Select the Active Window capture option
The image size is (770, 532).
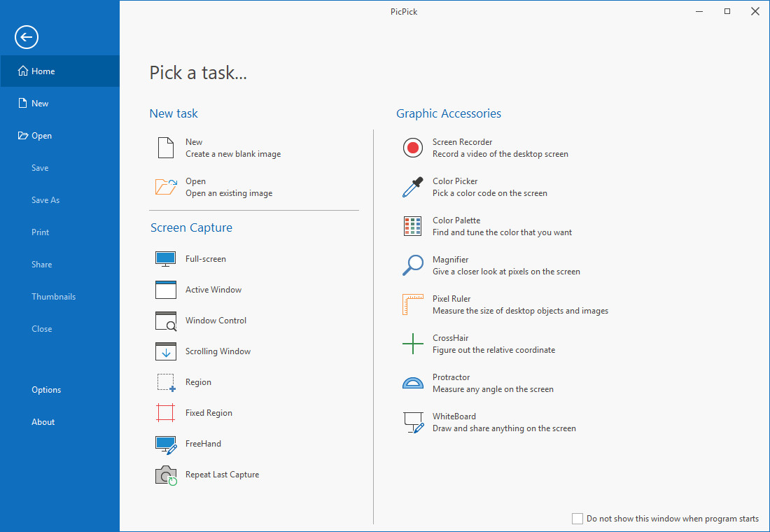tap(213, 290)
